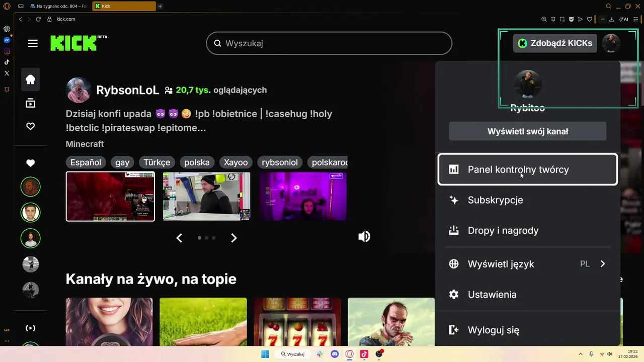This screenshot has width=644, height=362.
Task: Open the AI tool in browser toolbar
Action: click(623, 19)
